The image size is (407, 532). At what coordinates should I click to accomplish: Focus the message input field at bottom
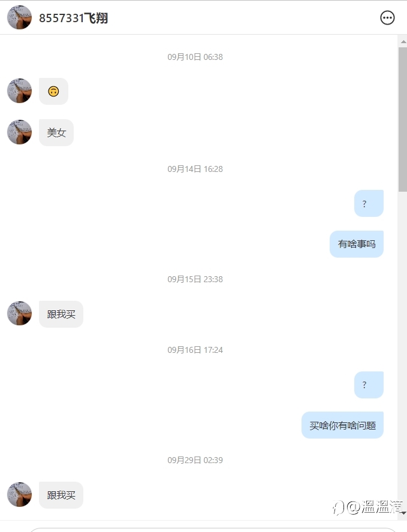[213, 530]
